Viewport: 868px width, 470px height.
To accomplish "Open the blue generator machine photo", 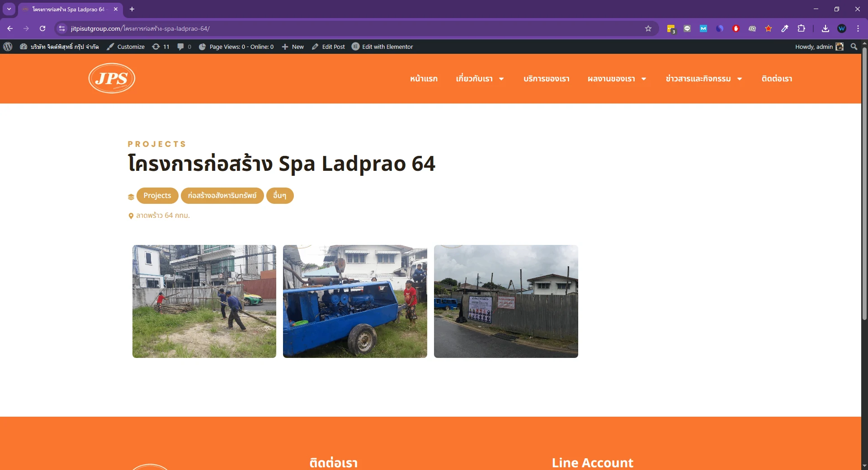I will [x=355, y=301].
